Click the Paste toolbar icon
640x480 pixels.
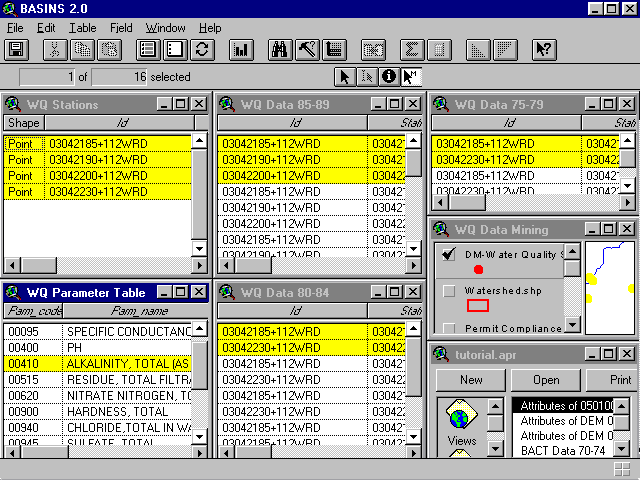point(110,50)
